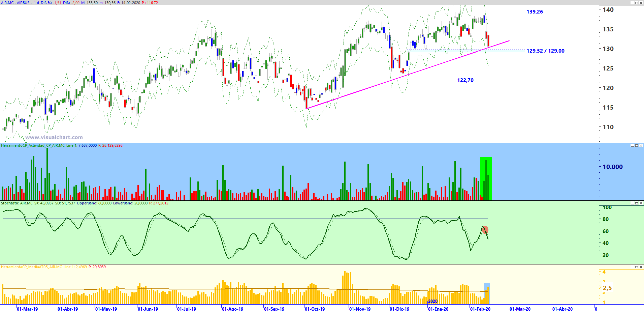Click the bright green highlighted volume zone

[486, 178]
